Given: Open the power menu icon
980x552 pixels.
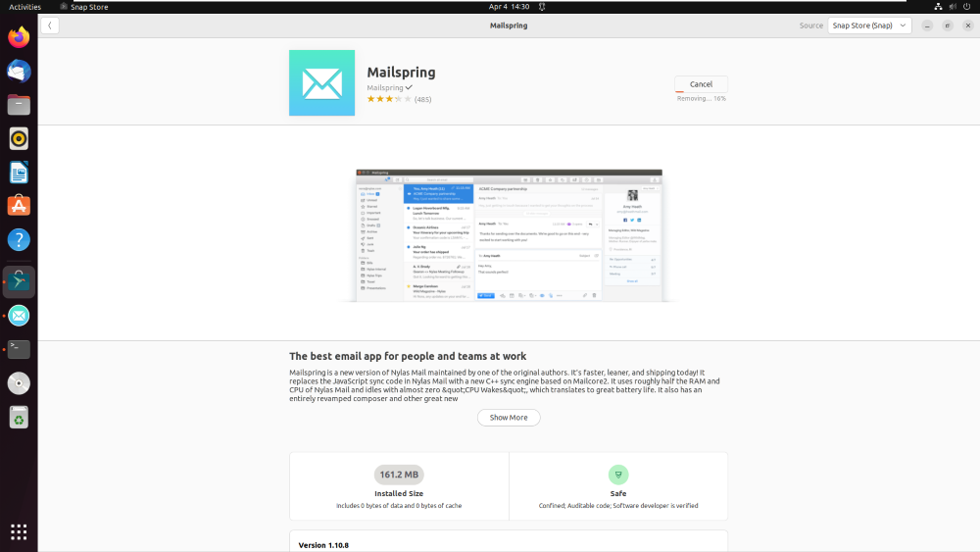Looking at the screenshot, I should (967, 7).
